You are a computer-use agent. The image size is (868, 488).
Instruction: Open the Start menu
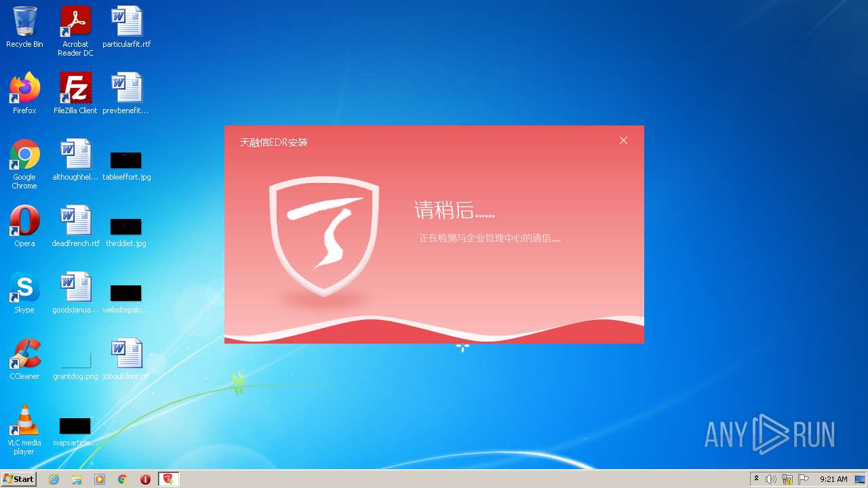[18, 479]
